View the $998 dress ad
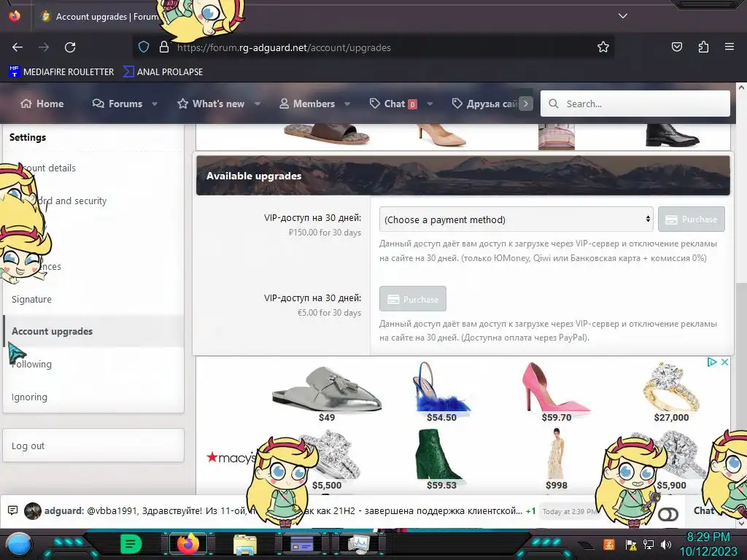The width and height of the screenshot is (747, 560). coord(557,460)
